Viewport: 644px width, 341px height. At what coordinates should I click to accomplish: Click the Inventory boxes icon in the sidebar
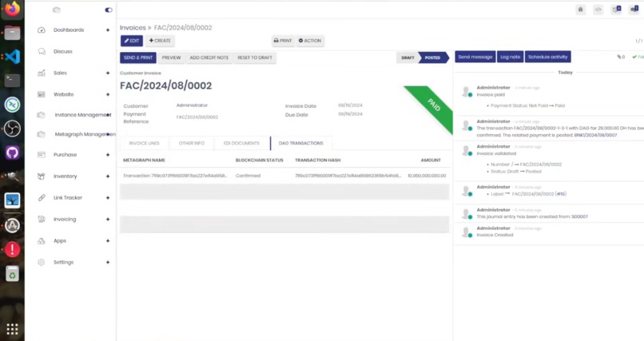(41, 176)
